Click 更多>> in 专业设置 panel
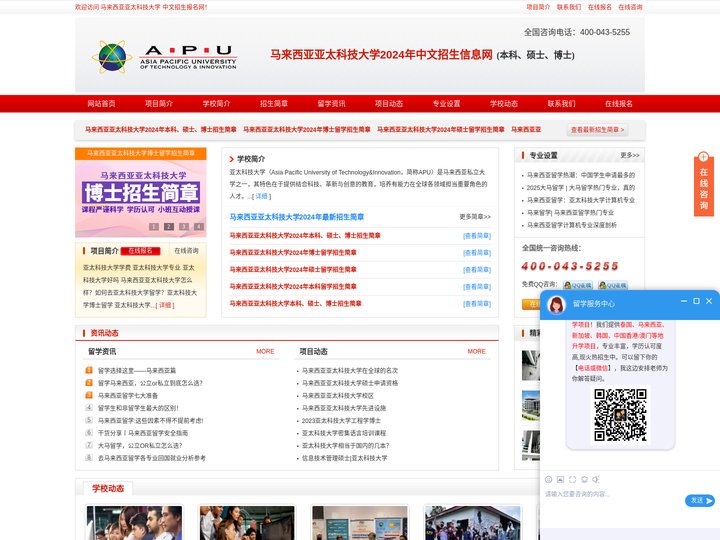Screen dimensions: 720x540 click(x=630, y=155)
